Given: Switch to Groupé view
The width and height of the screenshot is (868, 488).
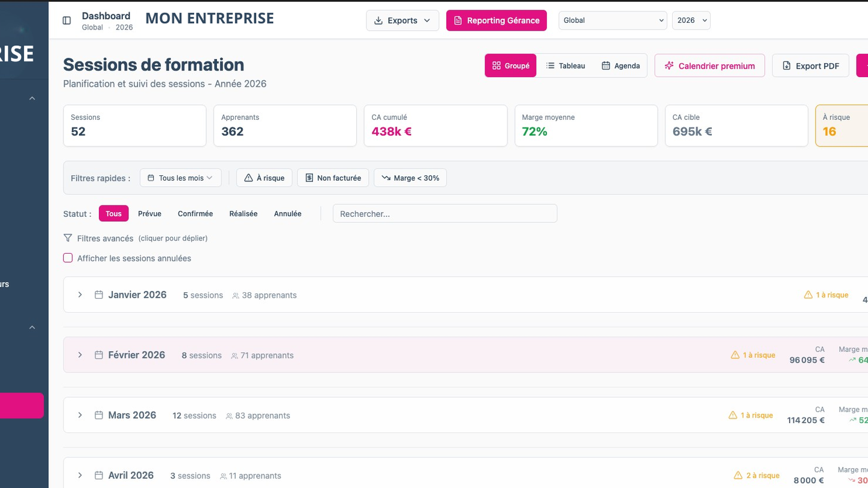Looking at the screenshot, I should coord(511,66).
